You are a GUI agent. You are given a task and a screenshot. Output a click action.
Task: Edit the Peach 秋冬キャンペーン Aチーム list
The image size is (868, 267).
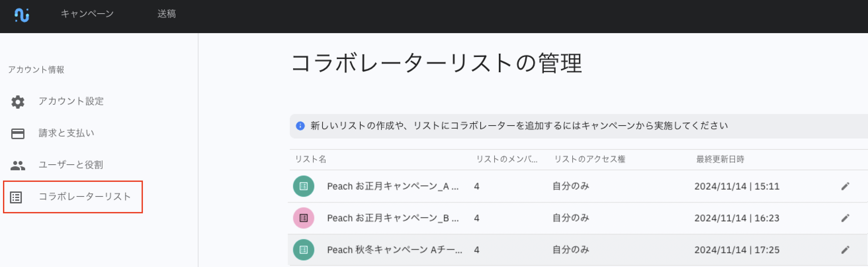(845, 250)
